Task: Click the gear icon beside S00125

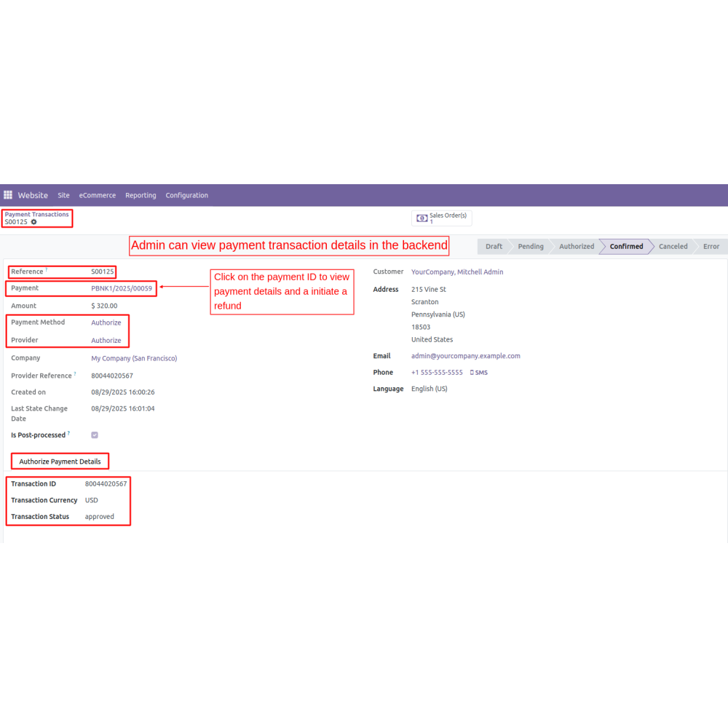Action: [33, 222]
